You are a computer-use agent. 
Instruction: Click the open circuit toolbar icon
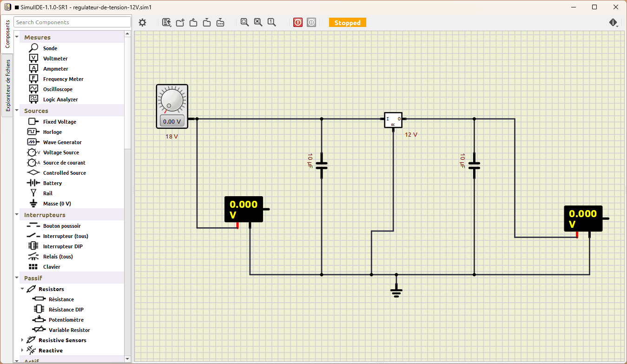point(194,22)
